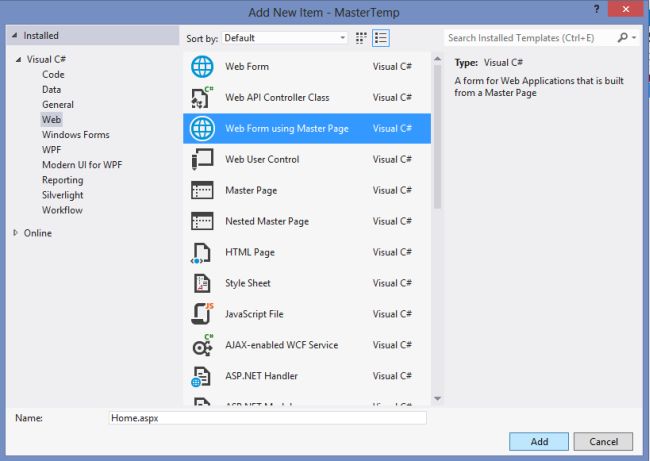The width and height of the screenshot is (650, 461).
Task: Select 'Web User Control' template name
Action: 262,159
